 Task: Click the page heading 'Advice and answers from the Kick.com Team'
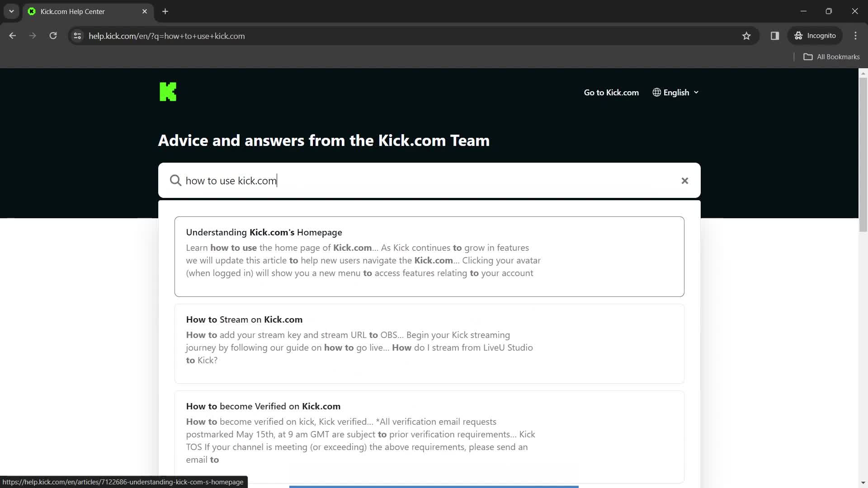coord(324,141)
